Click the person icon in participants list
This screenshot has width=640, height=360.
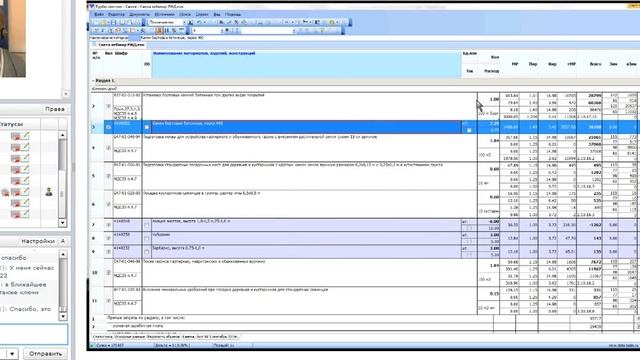(x=49, y=191)
